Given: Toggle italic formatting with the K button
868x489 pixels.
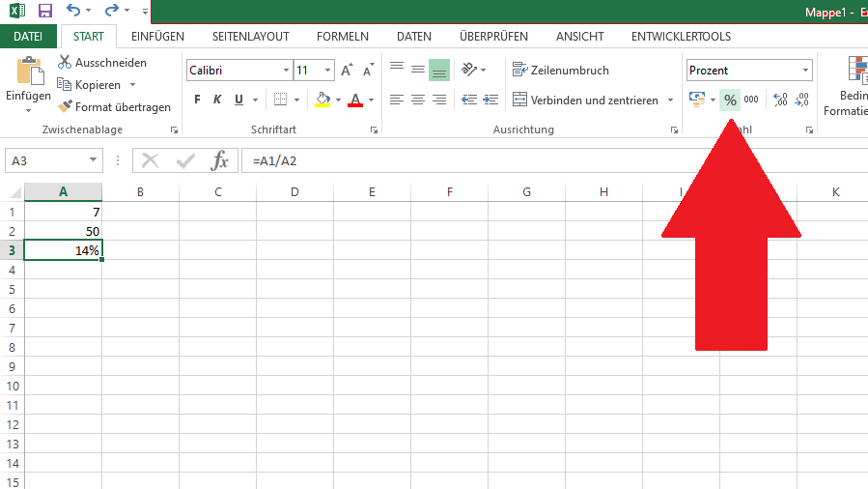Looking at the screenshot, I should click(217, 100).
